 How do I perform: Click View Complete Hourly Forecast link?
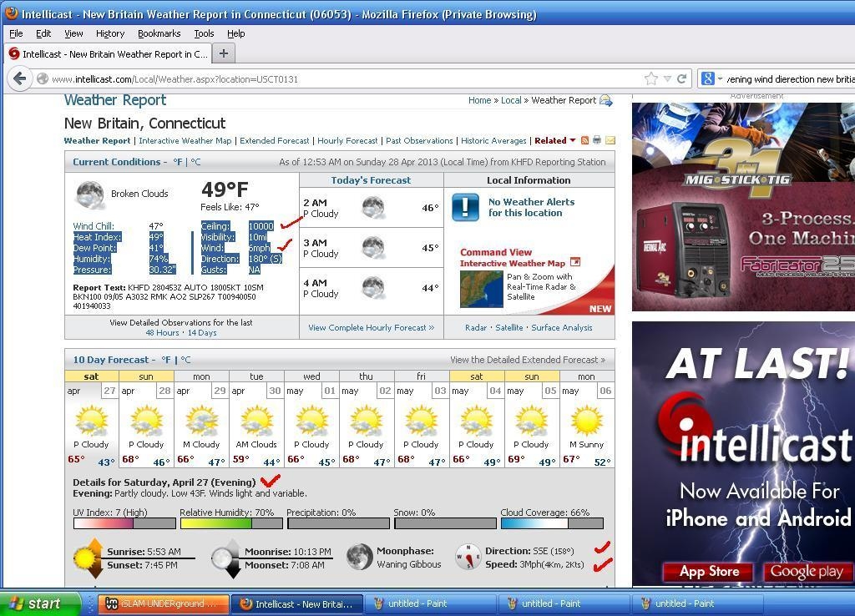(372, 328)
